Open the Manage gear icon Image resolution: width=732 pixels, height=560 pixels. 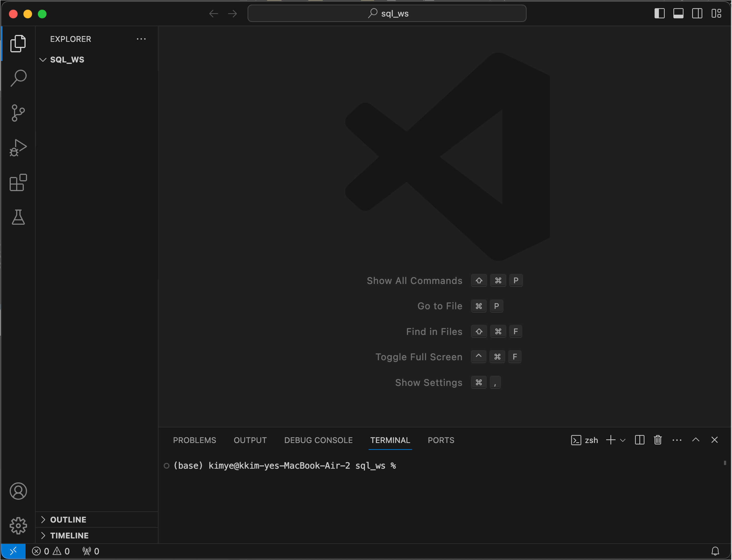pyautogui.click(x=18, y=526)
